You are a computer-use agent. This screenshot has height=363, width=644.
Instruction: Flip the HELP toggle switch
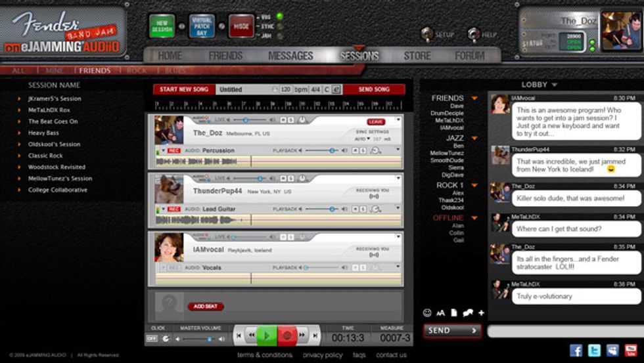(x=474, y=34)
